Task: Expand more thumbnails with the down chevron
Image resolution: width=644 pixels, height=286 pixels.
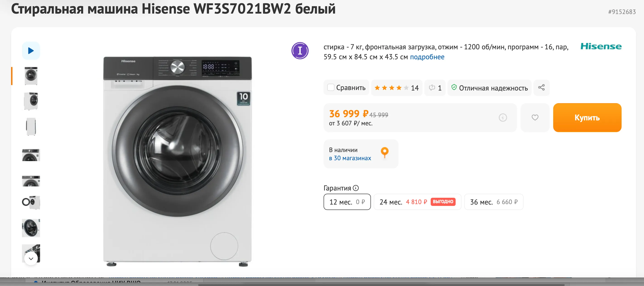Action: (31, 259)
